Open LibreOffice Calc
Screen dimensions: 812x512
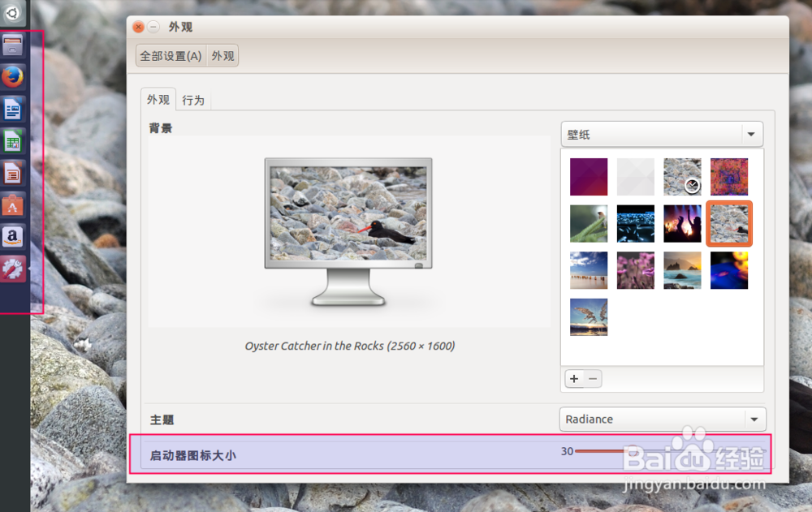(11, 141)
